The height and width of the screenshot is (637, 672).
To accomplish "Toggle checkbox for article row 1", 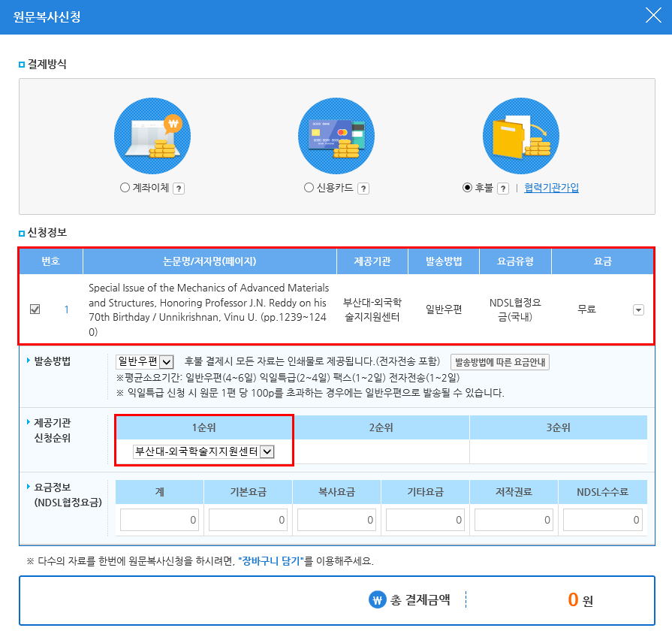I will click(x=35, y=309).
